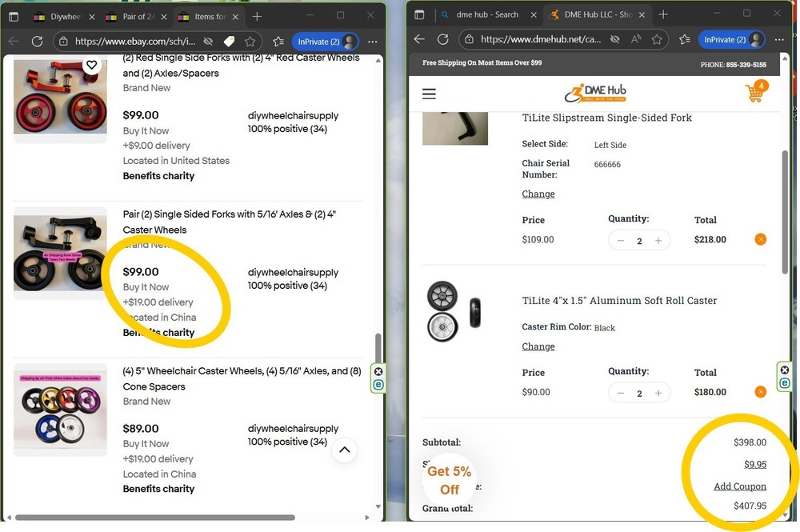Viewport: 800px width, 532px height.
Task: Click the Add Coupon link
Action: point(740,486)
